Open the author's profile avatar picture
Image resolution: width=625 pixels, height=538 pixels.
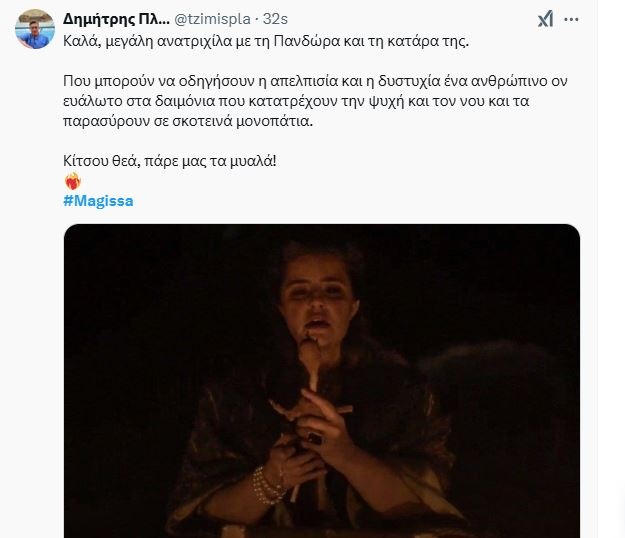click(35, 29)
